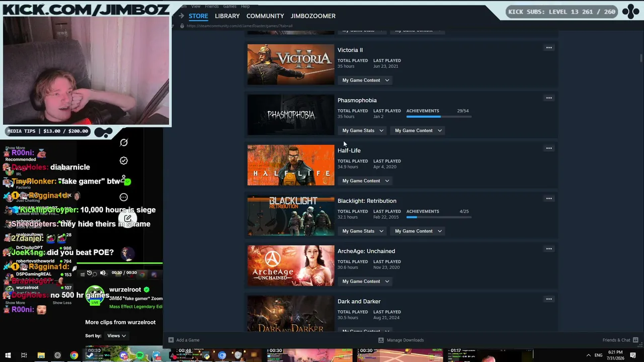Image resolution: width=644 pixels, height=362 pixels.
Task: Click the games list vertical scrollbar
Action: pyautogui.click(x=641, y=58)
